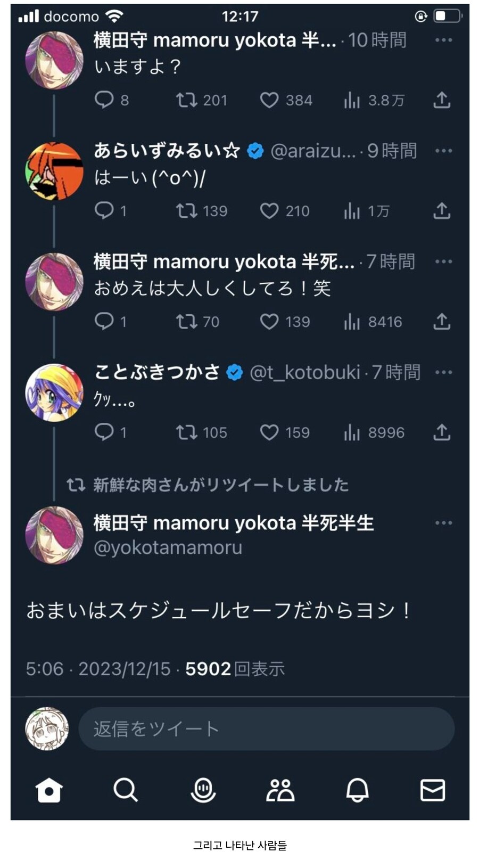Reply to おめえは大人しくしてろ tweet
Viewport: 479px width, 868px height.
[x=104, y=322]
